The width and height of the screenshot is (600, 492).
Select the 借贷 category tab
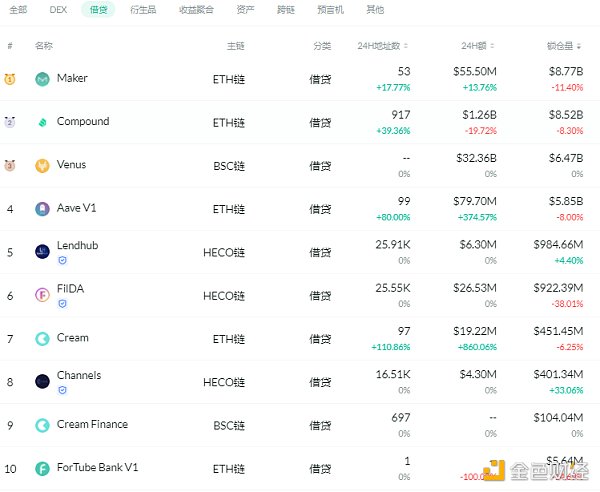tap(98, 10)
